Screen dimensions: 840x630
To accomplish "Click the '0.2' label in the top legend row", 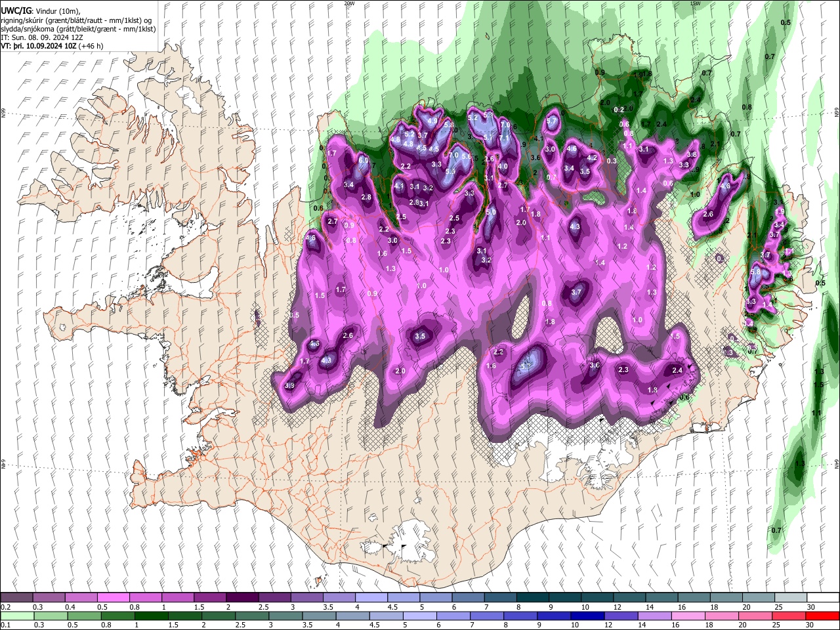I will (x=6, y=607).
